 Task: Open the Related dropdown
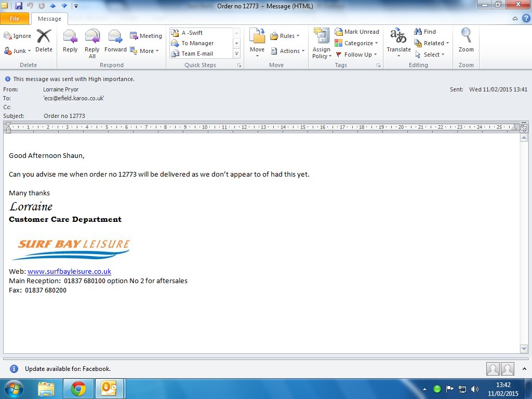pyautogui.click(x=432, y=43)
